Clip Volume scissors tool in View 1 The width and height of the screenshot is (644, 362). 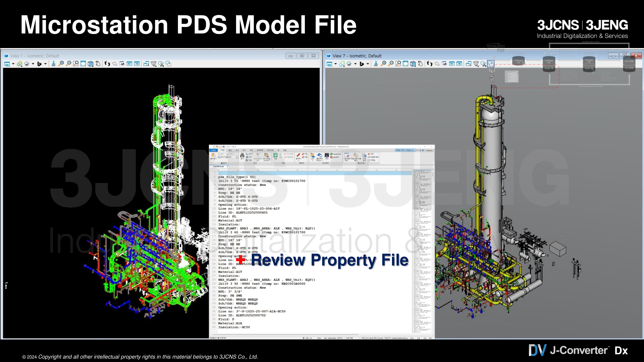[x=161, y=64]
